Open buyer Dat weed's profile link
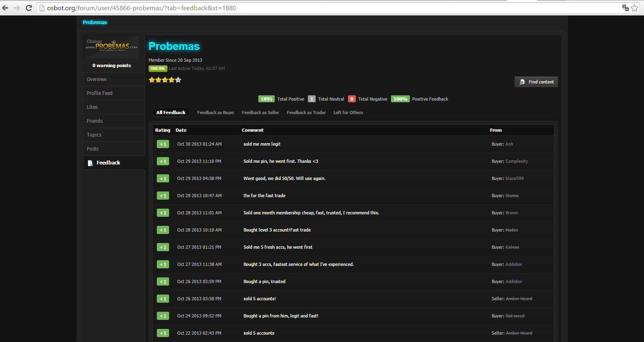644x342 pixels. [x=515, y=316]
